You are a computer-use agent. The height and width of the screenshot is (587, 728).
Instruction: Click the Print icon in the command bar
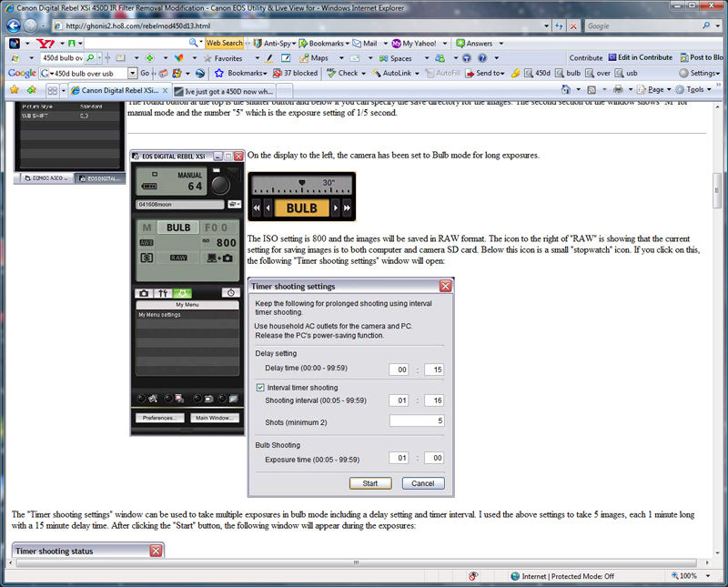tap(618, 89)
